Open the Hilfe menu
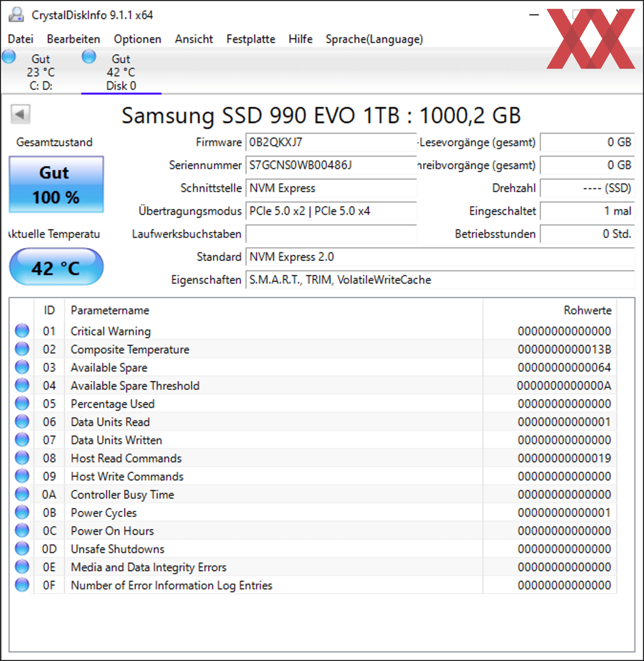Image resolution: width=644 pixels, height=661 pixels. tap(300, 39)
